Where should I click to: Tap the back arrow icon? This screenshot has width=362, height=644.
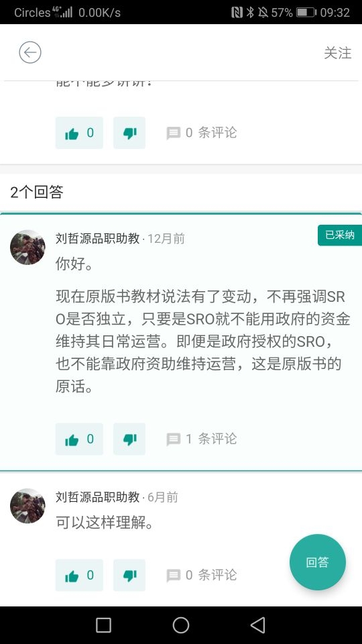(x=30, y=52)
